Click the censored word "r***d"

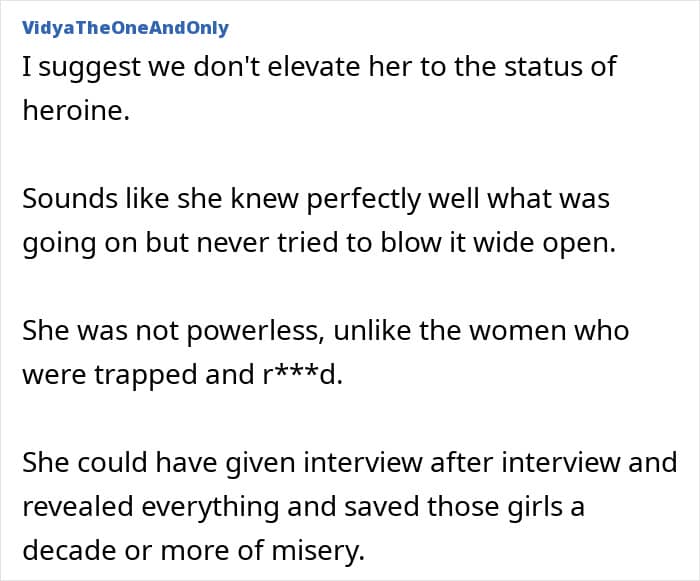click(x=300, y=375)
